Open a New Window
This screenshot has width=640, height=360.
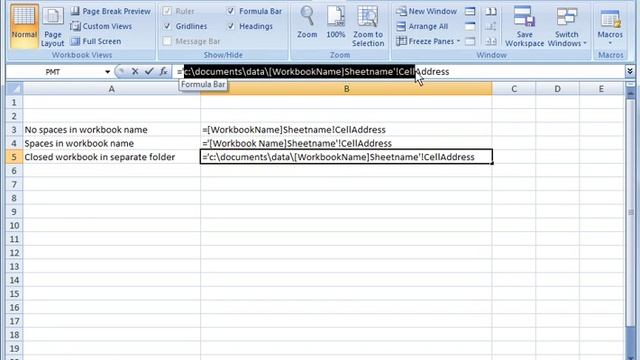pyautogui.click(x=426, y=11)
